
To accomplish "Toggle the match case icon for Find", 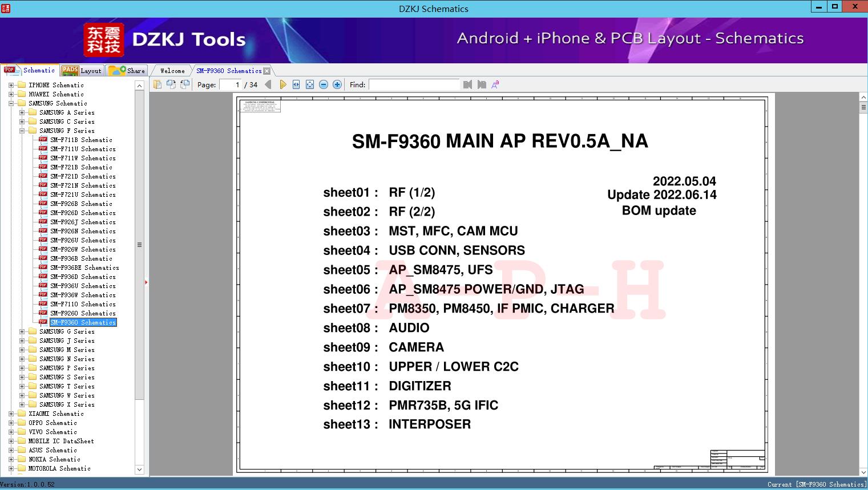I will [495, 84].
